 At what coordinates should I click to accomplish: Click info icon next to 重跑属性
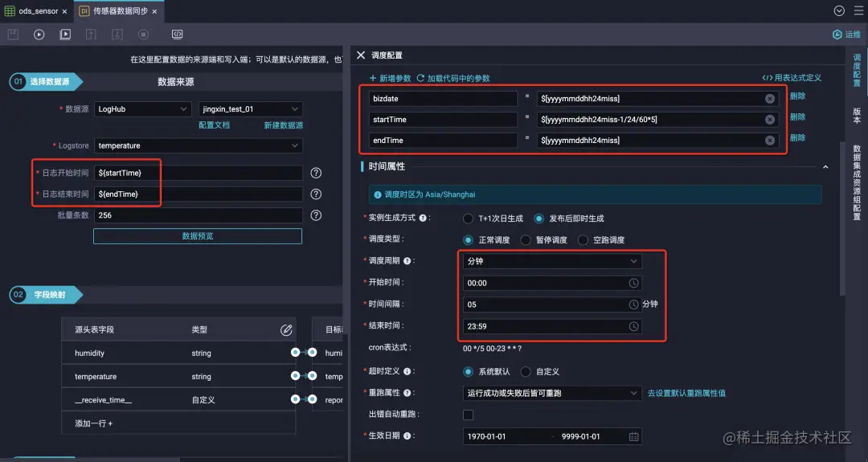click(x=407, y=393)
